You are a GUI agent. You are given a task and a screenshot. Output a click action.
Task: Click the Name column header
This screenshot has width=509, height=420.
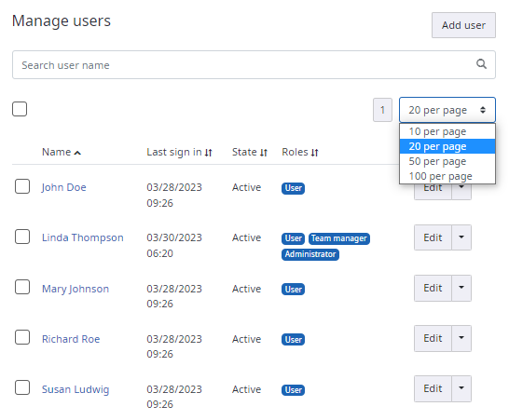point(57,152)
